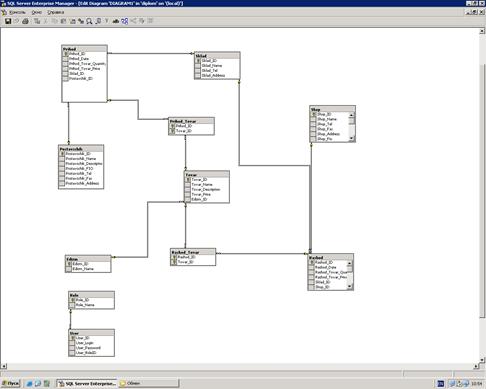Click down arrow in Shop table scrollbar
This screenshot has width=486, height=389.
point(351,139)
